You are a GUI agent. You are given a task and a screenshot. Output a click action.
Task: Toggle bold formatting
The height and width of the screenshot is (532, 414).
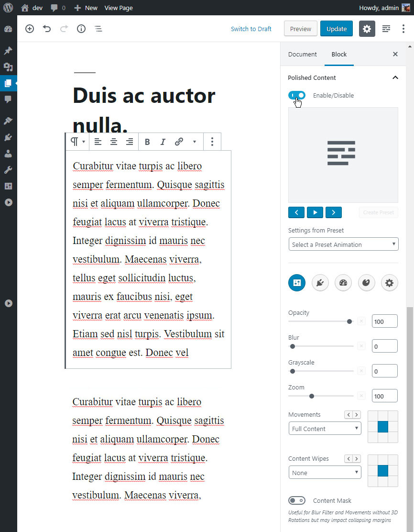[x=147, y=142]
